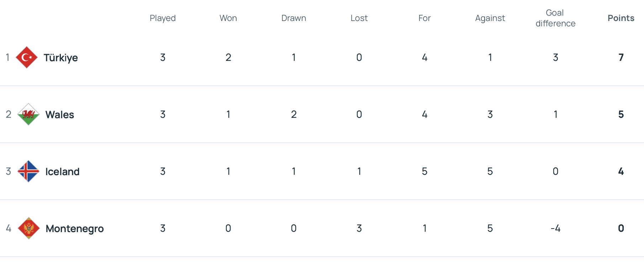Click the Won column header
This screenshot has height=267, width=644.
[x=228, y=18]
